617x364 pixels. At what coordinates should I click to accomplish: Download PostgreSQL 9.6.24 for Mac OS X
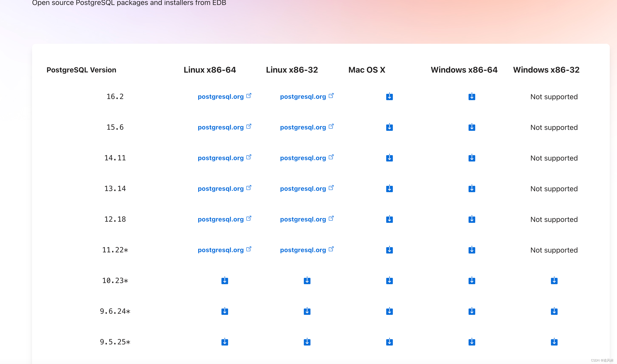point(389,311)
